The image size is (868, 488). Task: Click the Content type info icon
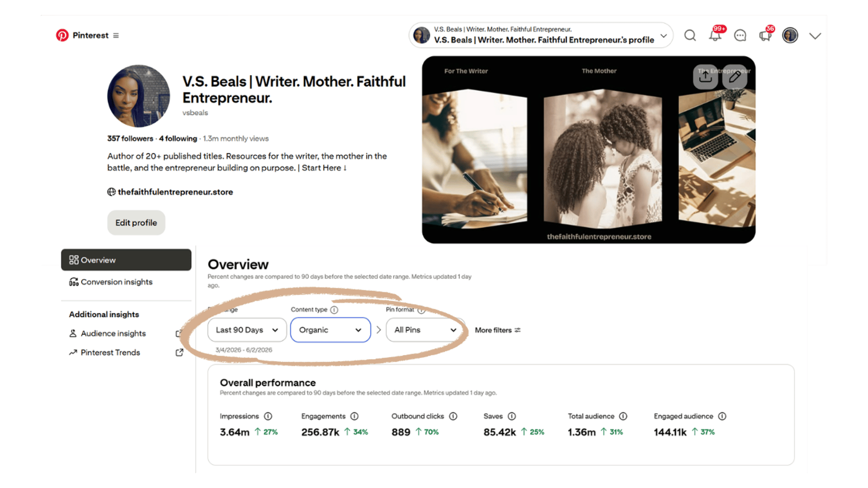click(334, 310)
